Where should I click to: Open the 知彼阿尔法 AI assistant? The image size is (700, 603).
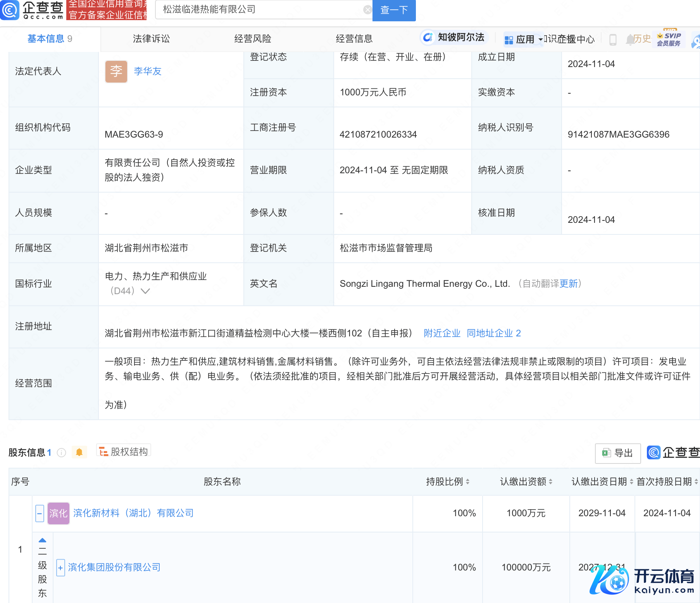(x=453, y=38)
